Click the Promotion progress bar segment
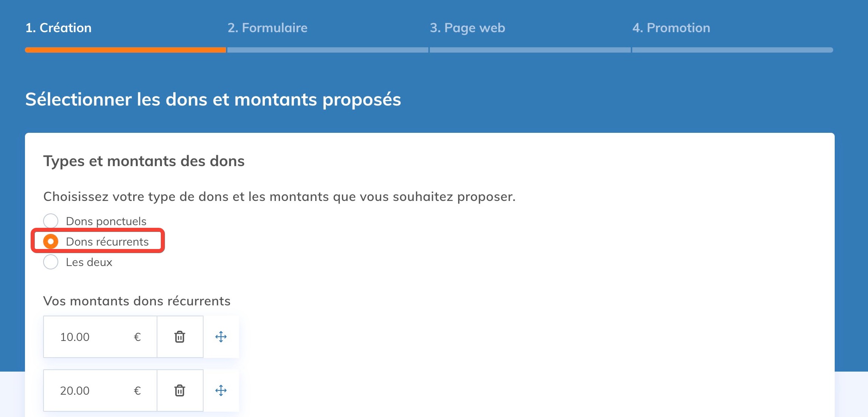 pos(733,50)
